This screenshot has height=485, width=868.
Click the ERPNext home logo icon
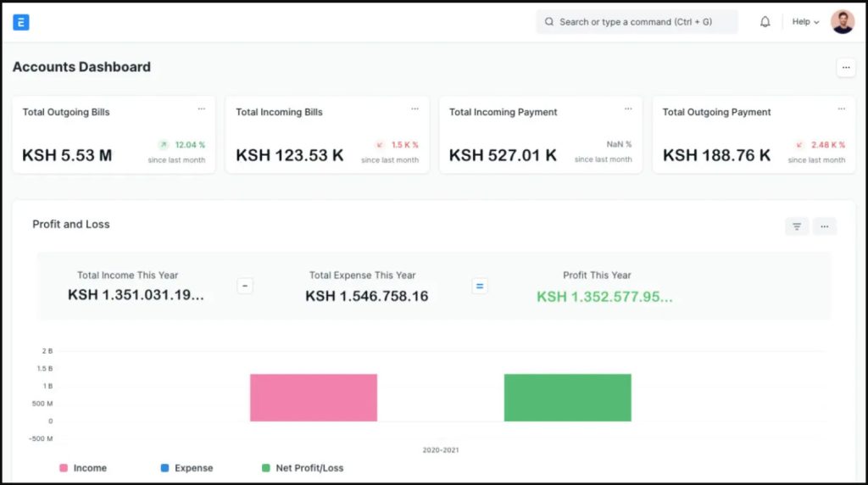[x=21, y=22]
